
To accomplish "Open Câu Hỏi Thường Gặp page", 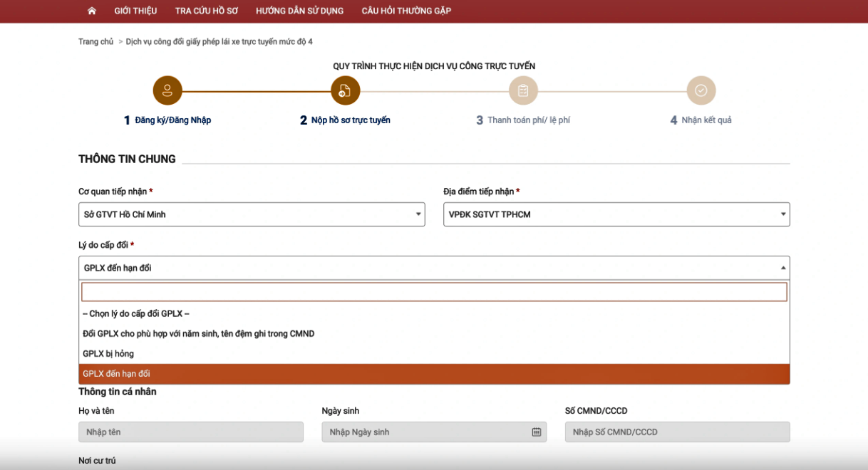I will click(406, 11).
